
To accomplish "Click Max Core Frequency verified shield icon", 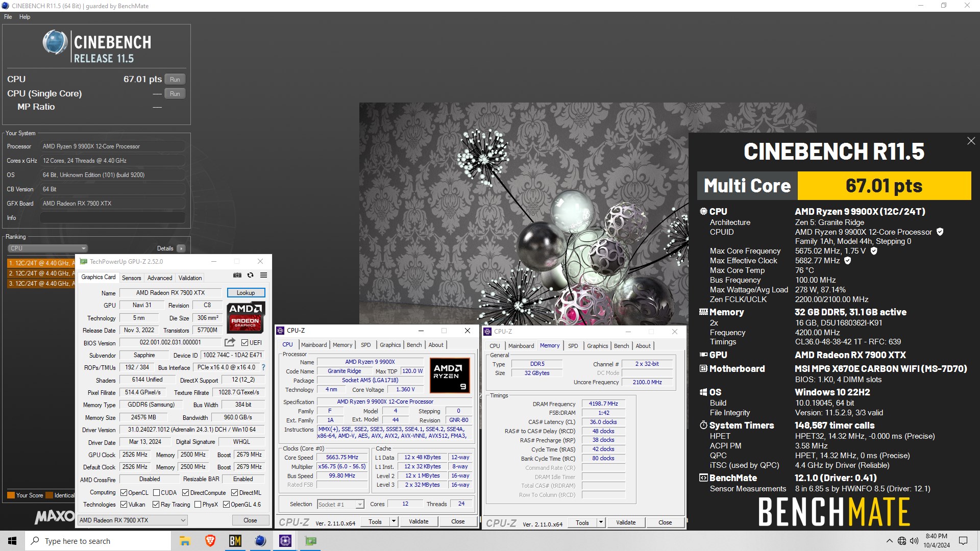I will tap(873, 251).
